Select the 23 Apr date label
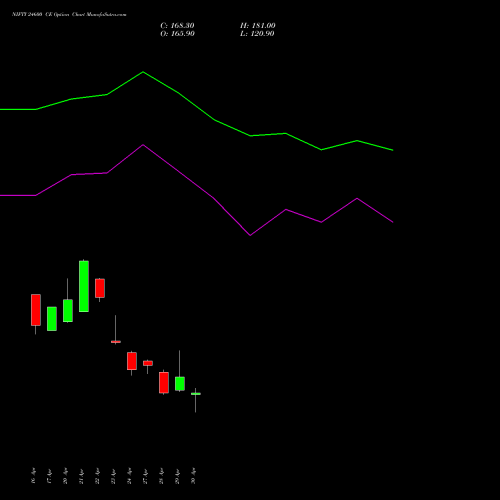The height and width of the screenshot is (500, 500). (x=113, y=476)
